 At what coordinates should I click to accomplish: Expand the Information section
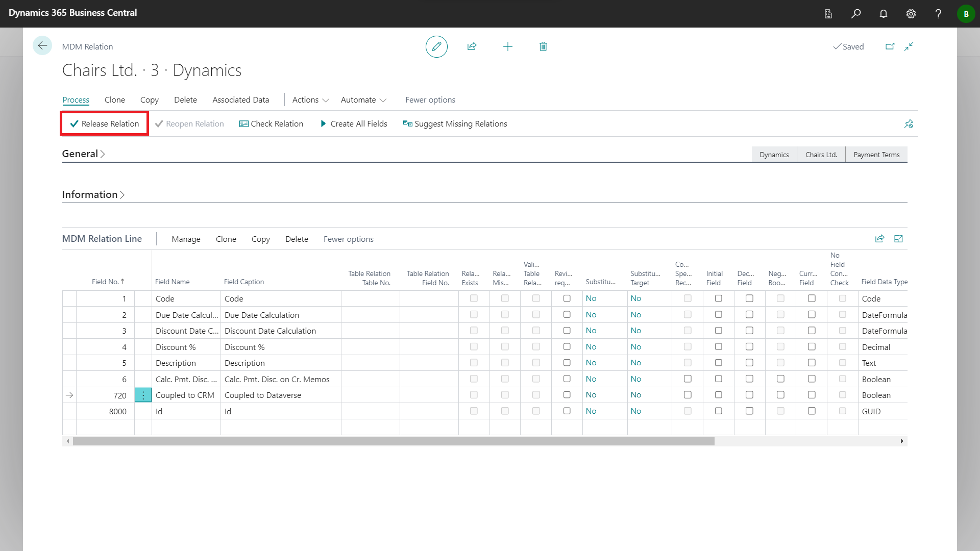(93, 194)
